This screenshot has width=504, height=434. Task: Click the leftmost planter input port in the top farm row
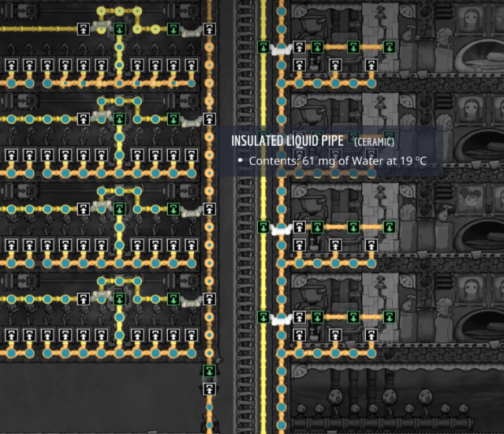11,65
